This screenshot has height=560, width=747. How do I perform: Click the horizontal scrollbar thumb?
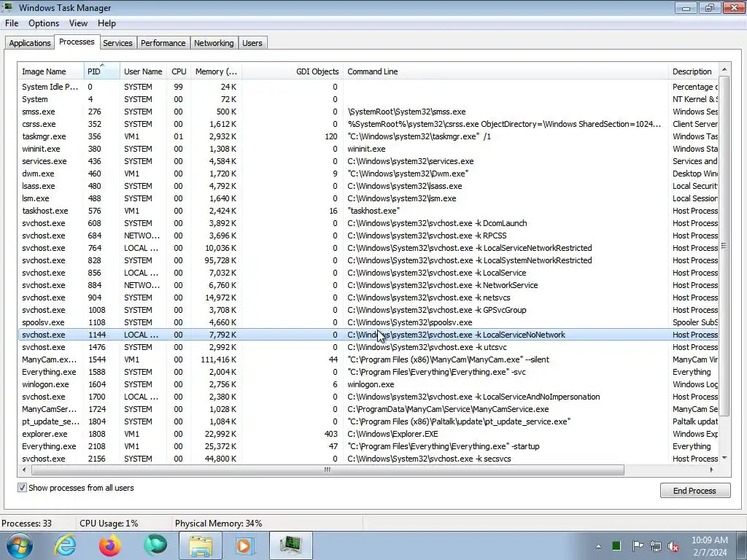328,470
